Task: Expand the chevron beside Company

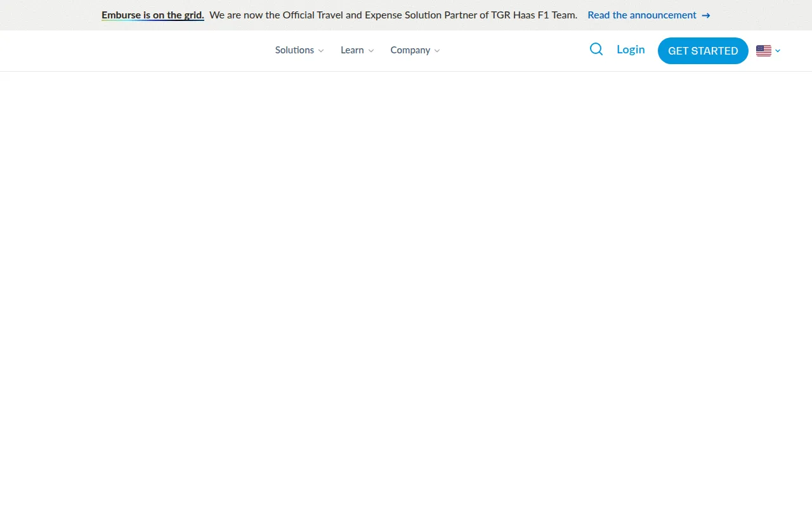Action: point(437,51)
